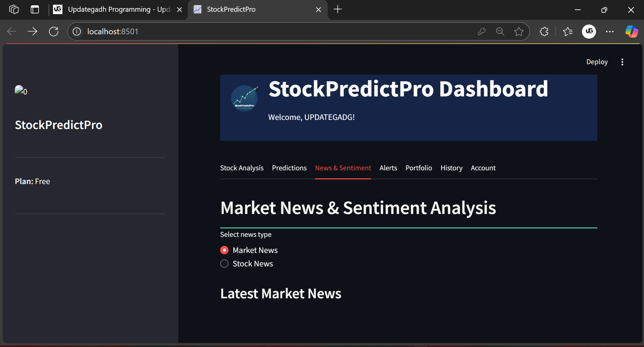Restore down the browser window
644x347 pixels.
pyautogui.click(x=604, y=10)
